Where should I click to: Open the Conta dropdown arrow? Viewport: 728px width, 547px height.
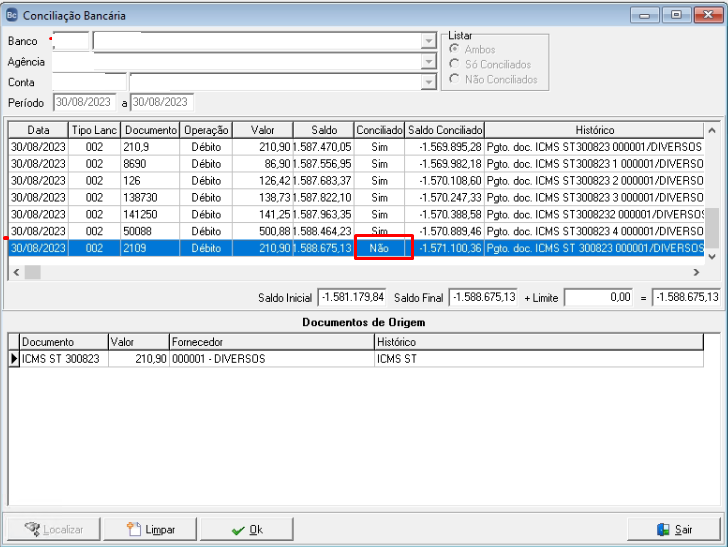point(429,82)
